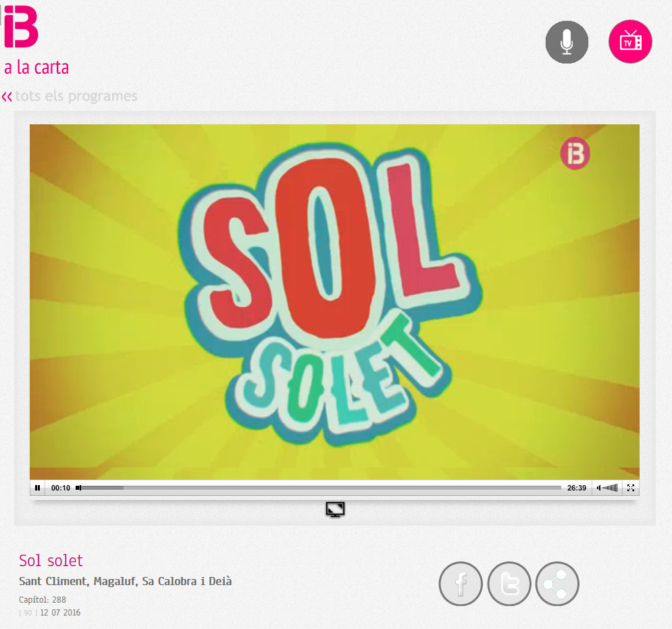The image size is (672, 629).
Task: Adjust the volume level bars
Action: 610,488
